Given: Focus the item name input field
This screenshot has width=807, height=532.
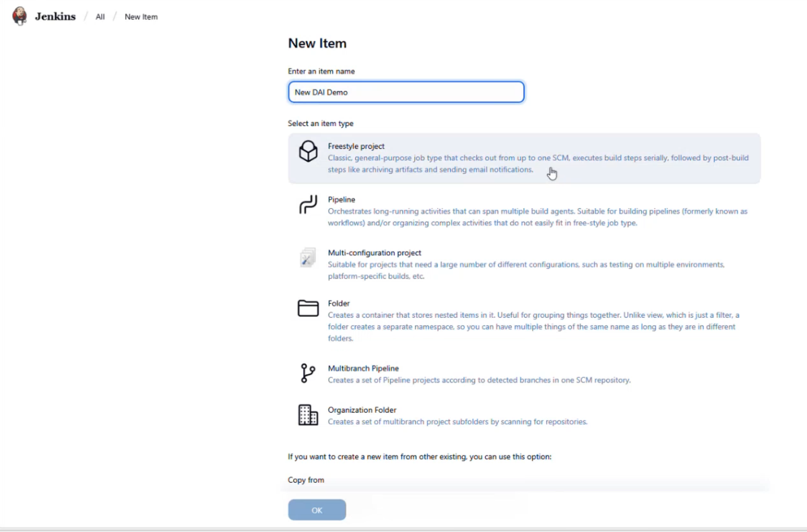Looking at the screenshot, I should (406, 92).
